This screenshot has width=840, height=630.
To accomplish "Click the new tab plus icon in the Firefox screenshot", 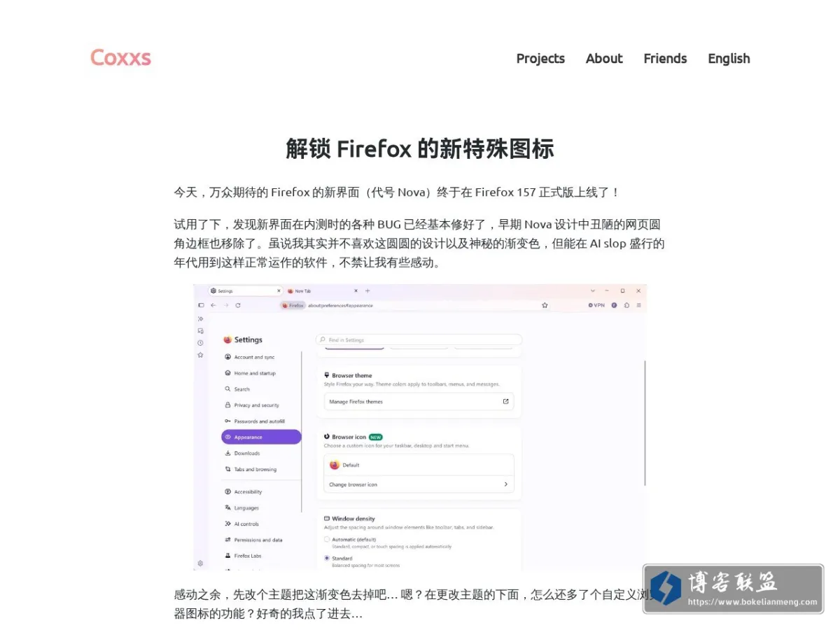I will tap(367, 290).
